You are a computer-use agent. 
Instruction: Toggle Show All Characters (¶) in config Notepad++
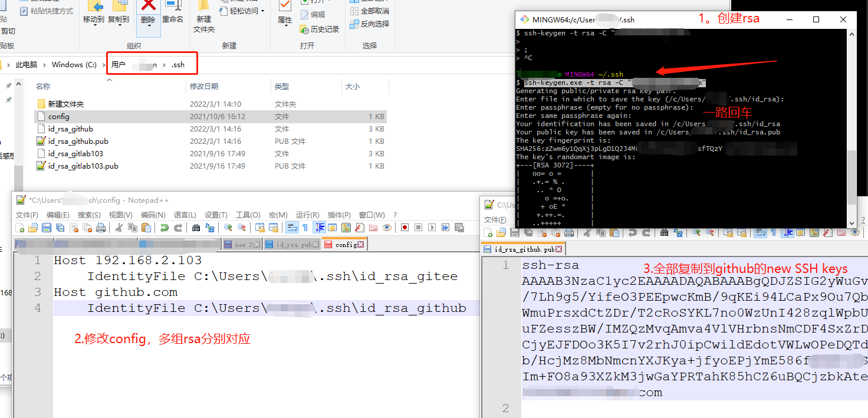point(305,228)
